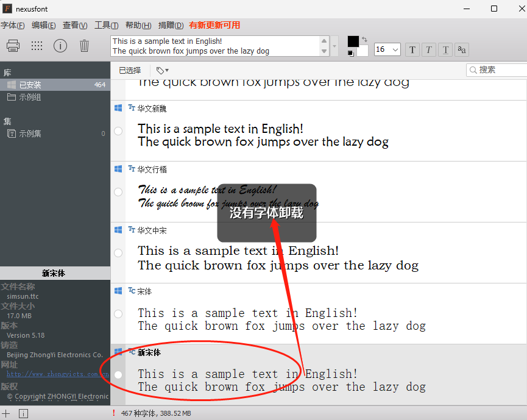Open the sample text history dropdown
527x420 pixels.
click(334, 46)
